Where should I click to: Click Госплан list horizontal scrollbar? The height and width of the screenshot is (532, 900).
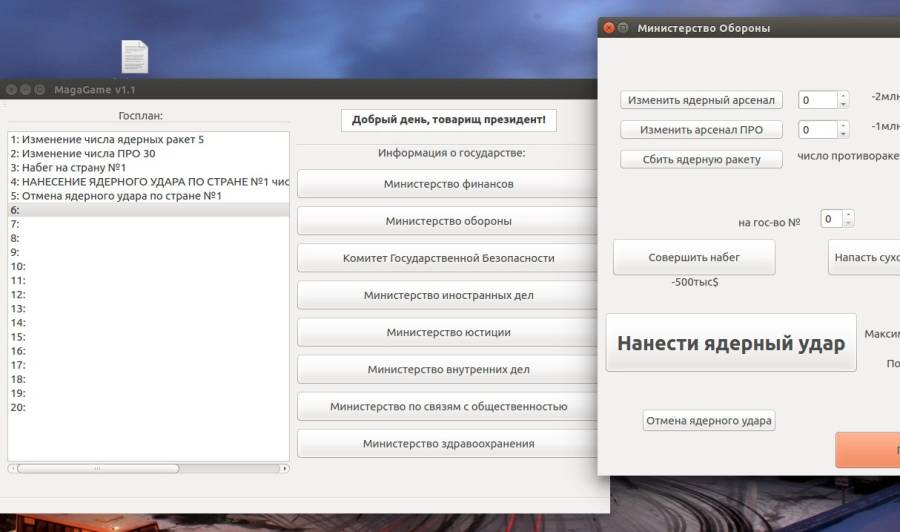[x=148, y=468]
